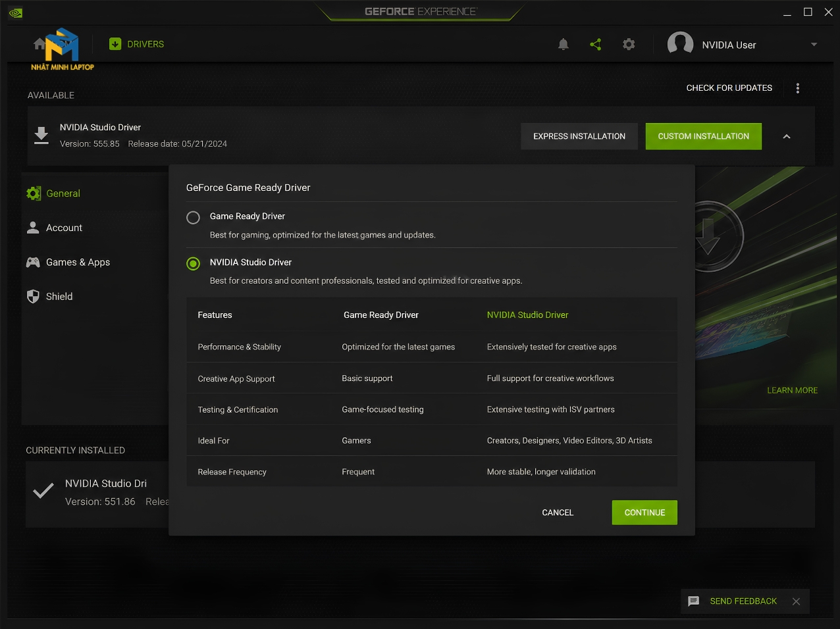Open the NVIDIA User account dropdown arrow

coord(814,45)
